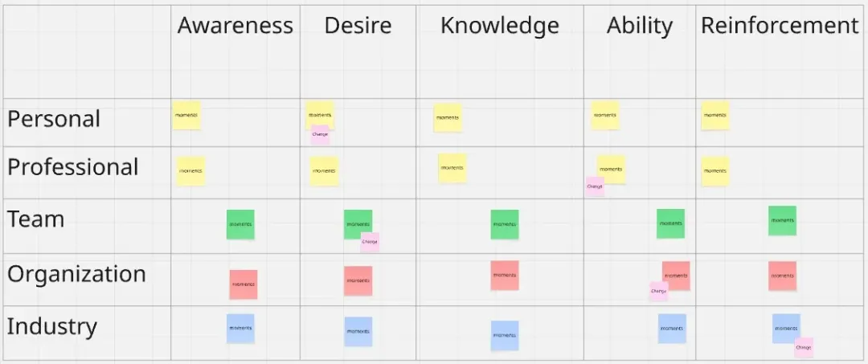868x364 pixels.
Task: Select the Awareness column header text
Action: 235,26
